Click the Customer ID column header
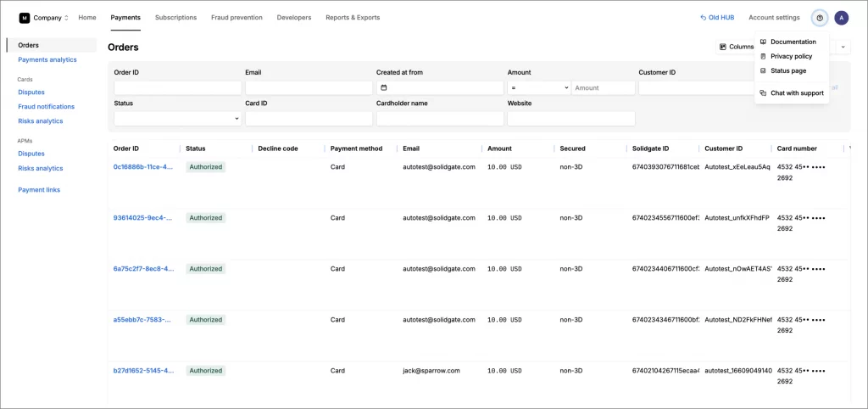The height and width of the screenshot is (409, 868). [724, 148]
